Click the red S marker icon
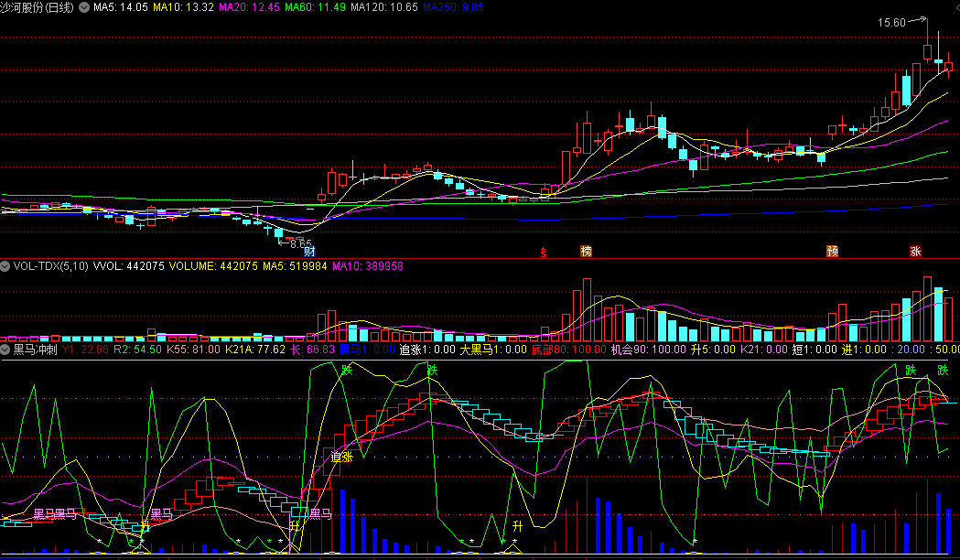This screenshot has width=960, height=560. pyautogui.click(x=543, y=252)
